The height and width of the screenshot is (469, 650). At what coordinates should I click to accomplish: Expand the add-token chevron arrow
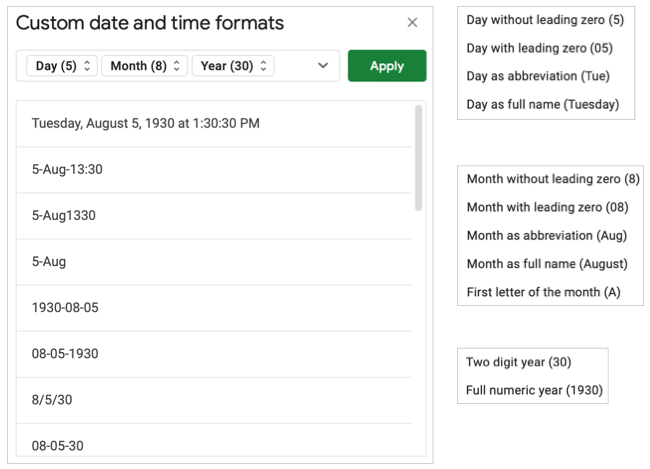(x=322, y=66)
